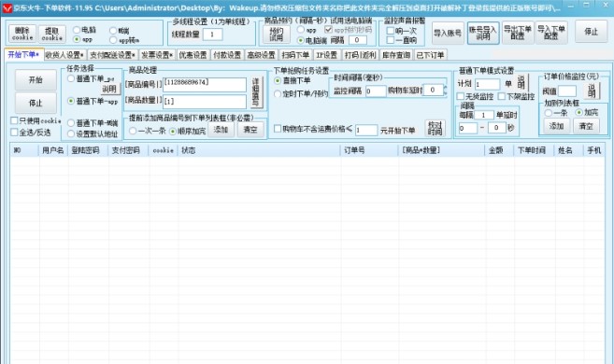Image resolution: width=614 pixels, height=364 pixels.
Task: Switch to the 已下订单 tab
Action: pyautogui.click(x=430, y=55)
